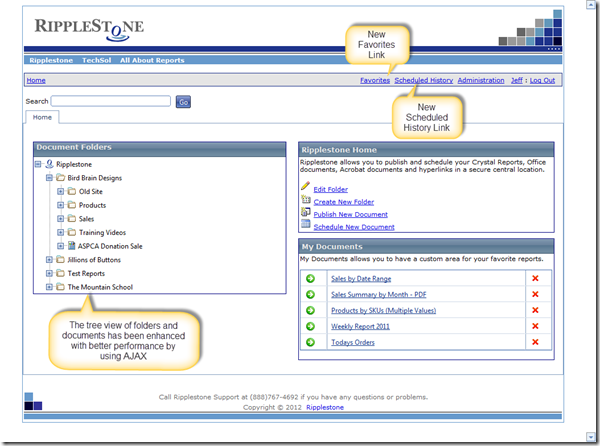Open the TechSol top menu item

point(96,60)
